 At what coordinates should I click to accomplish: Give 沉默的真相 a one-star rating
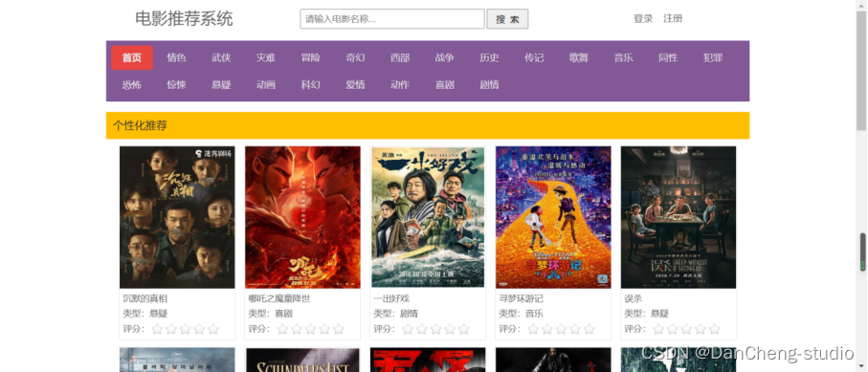[x=157, y=329]
